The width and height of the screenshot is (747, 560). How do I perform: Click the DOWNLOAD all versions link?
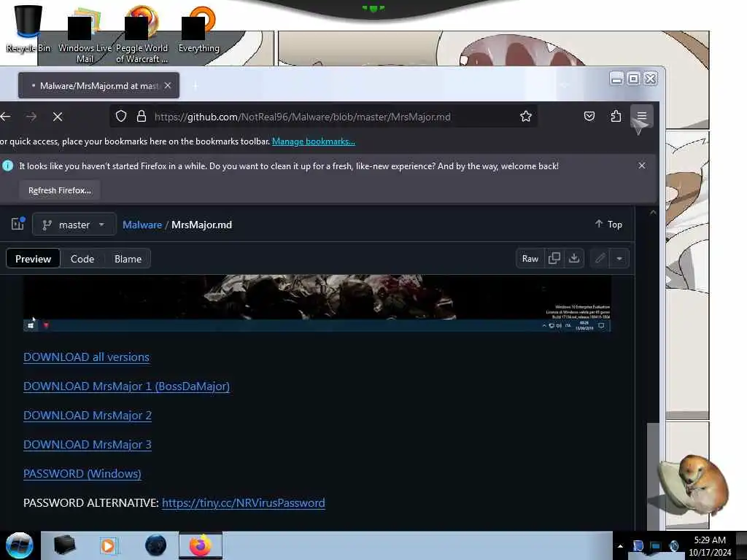[x=86, y=357]
